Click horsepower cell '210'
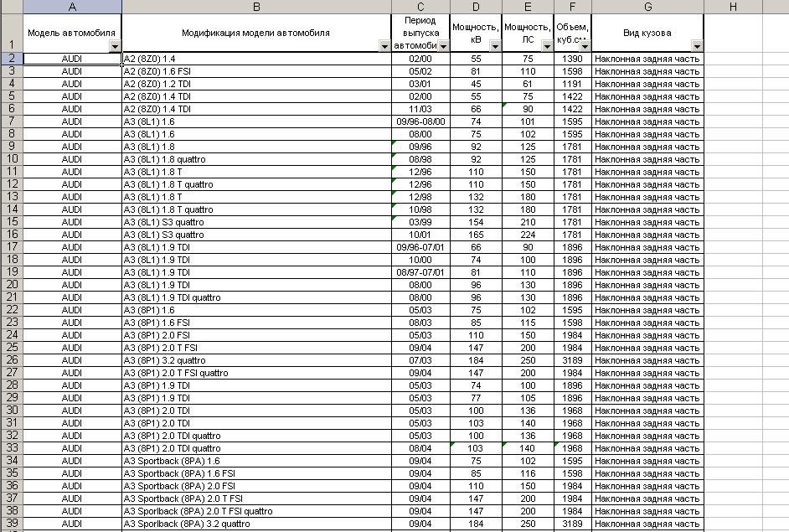The width and height of the screenshot is (789, 532). click(528, 223)
